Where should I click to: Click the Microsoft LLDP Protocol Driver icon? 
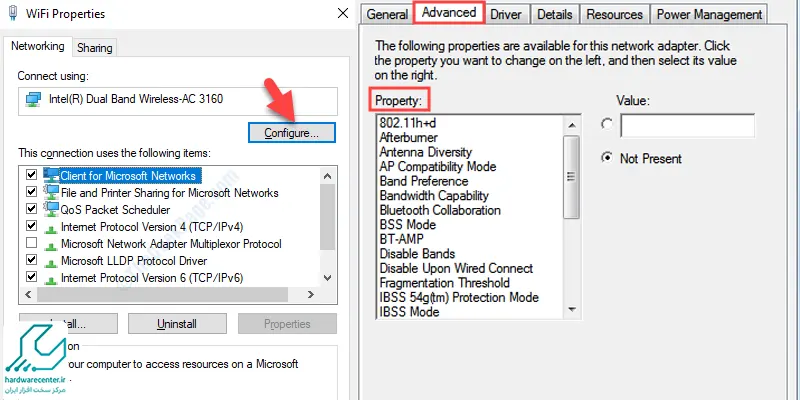50,263
